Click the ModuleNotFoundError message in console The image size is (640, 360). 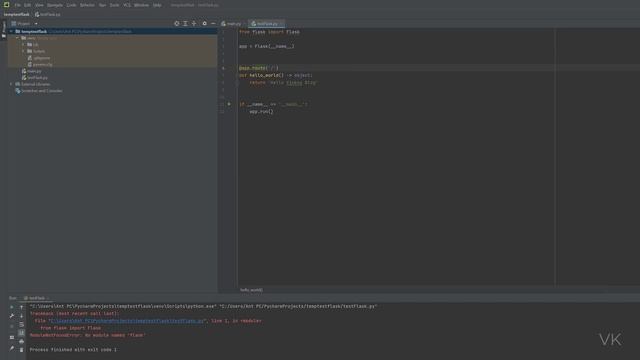(x=87, y=335)
